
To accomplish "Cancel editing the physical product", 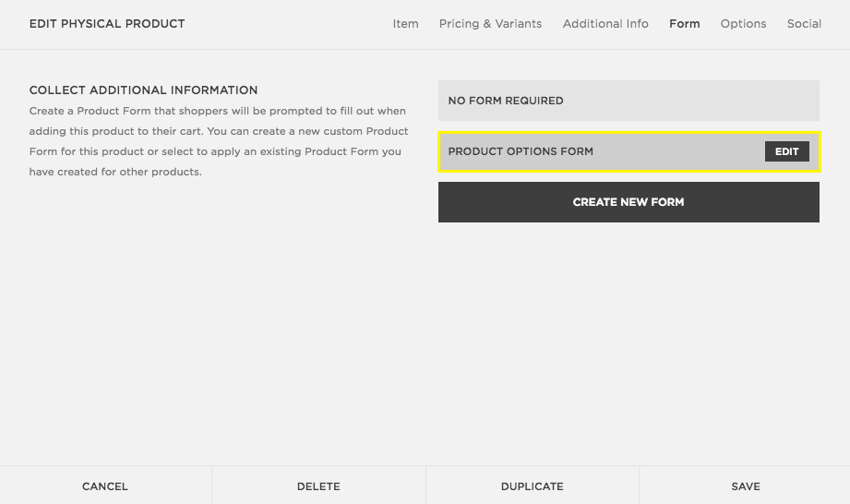I will tap(105, 486).
